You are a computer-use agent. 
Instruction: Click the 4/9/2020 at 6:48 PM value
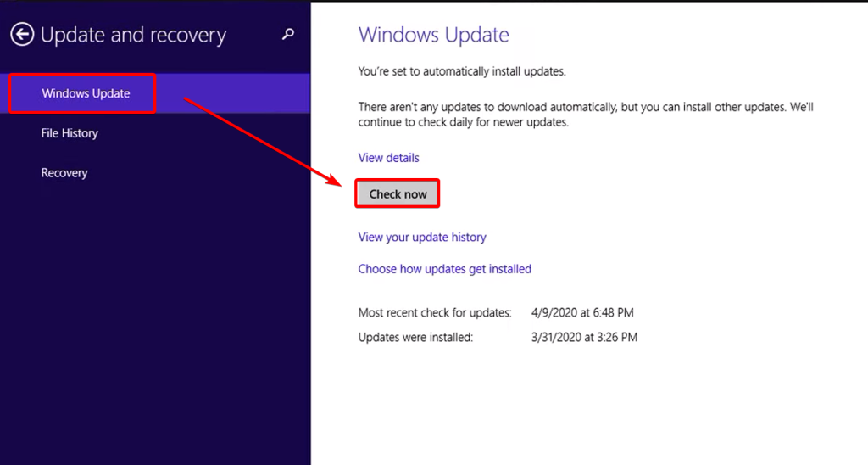pyautogui.click(x=582, y=312)
